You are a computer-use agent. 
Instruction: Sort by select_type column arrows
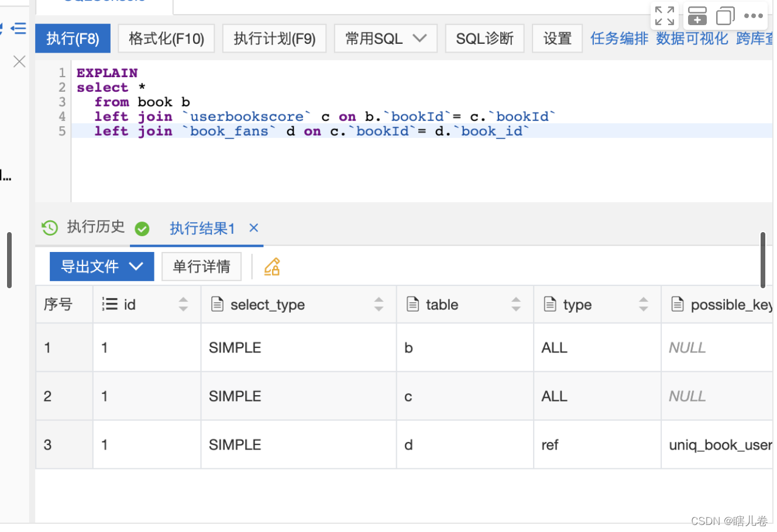pyautogui.click(x=379, y=304)
